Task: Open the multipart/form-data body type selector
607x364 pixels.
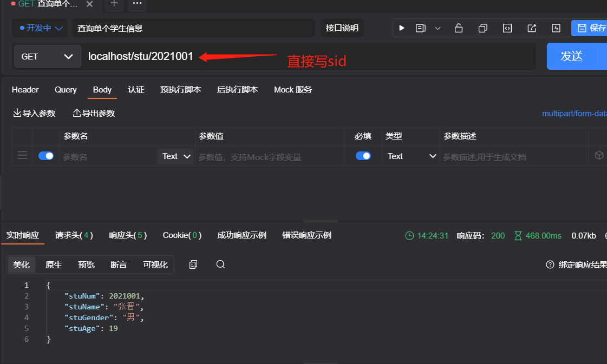Action: coord(574,114)
